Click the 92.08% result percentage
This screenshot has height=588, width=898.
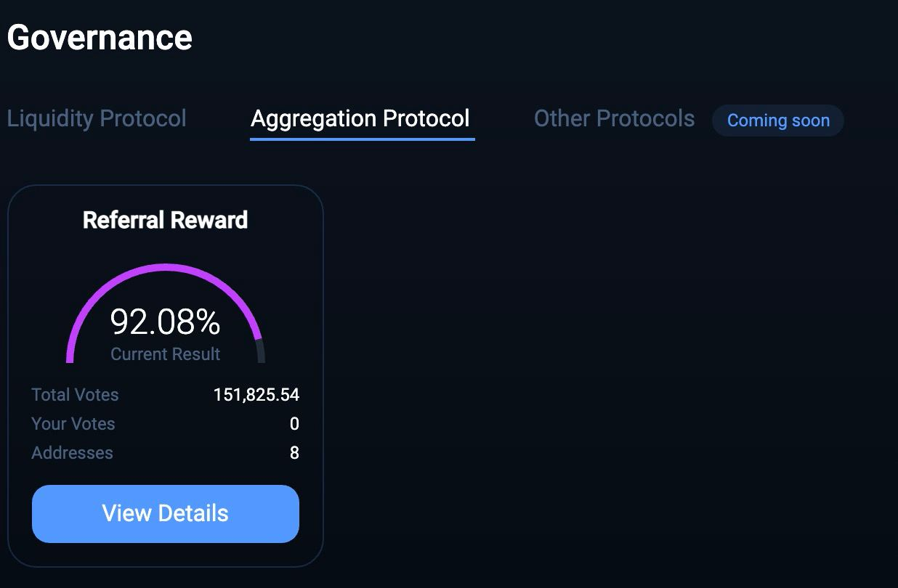pyautogui.click(x=166, y=322)
